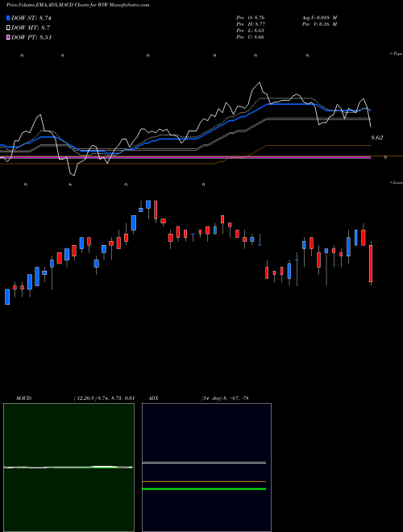
Task: Click the 8.62 latest price label
Action: [377, 138]
